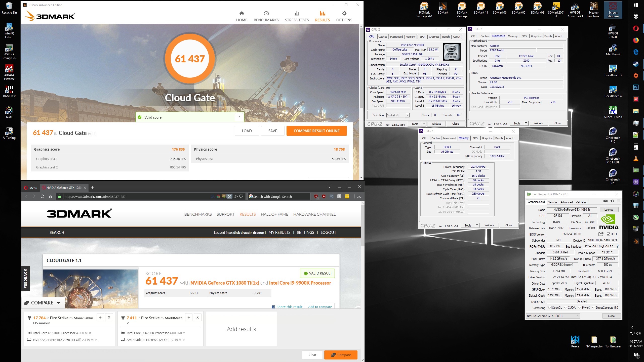Image resolution: width=644 pixels, height=362 pixels.
Task: Remove Mona Sahlin Fire Strike result with X
Action: tap(109, 317)
